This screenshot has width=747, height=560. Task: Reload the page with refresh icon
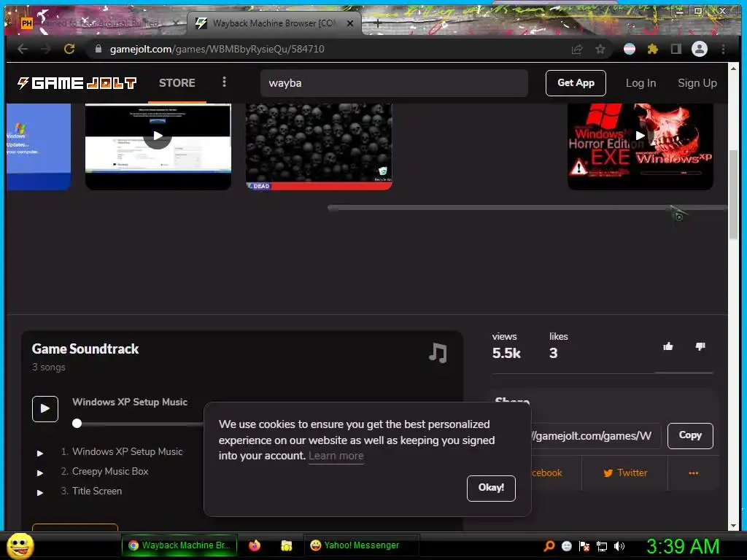click(x=69, y=49)
